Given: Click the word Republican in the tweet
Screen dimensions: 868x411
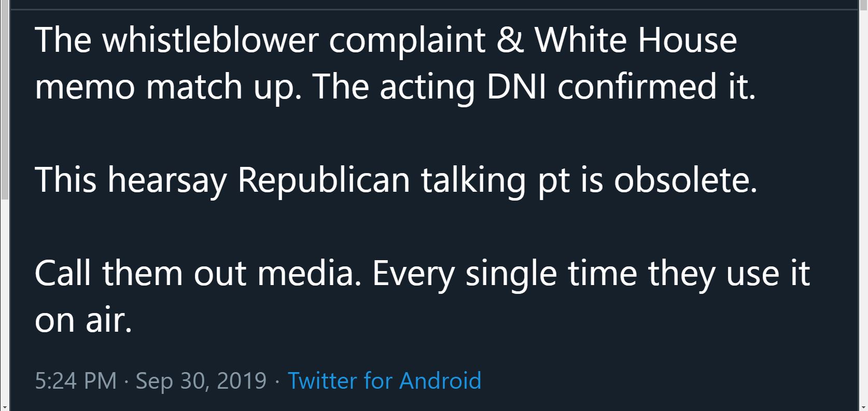Looking at the screenshot, I should point(324,180).
